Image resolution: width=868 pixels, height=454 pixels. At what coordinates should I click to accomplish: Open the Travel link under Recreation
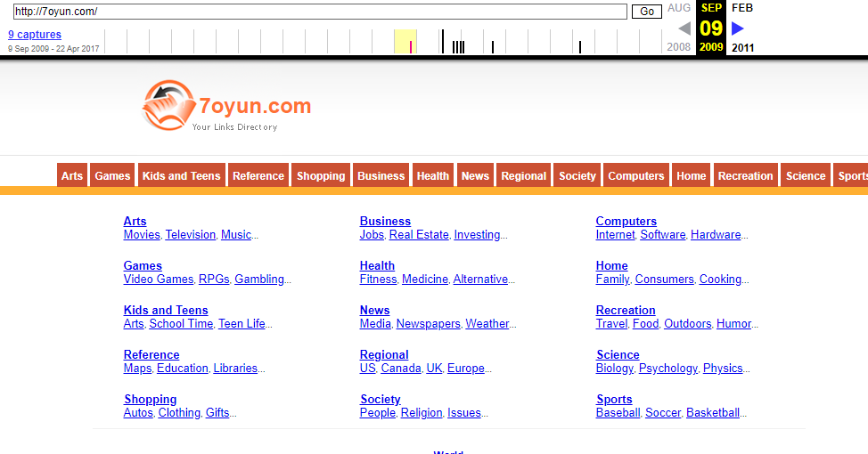[611, 323]
